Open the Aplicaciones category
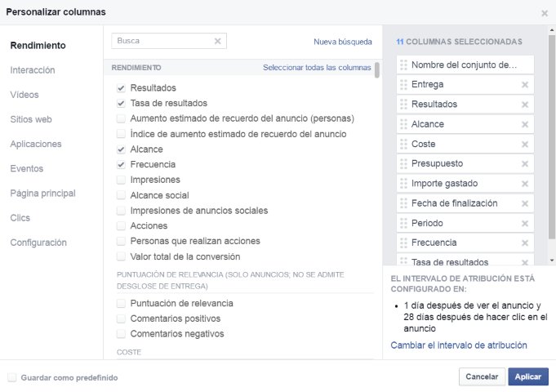556x392 pixels. click(x=36, y=144)
